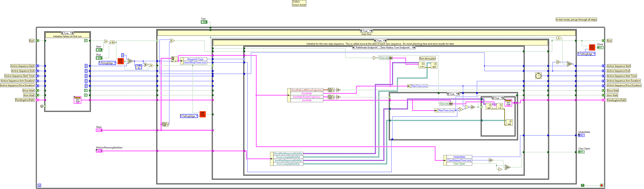Click the Start boolean control terminal
The width and height of the screenshot is (644, 189).
(99, 50)
